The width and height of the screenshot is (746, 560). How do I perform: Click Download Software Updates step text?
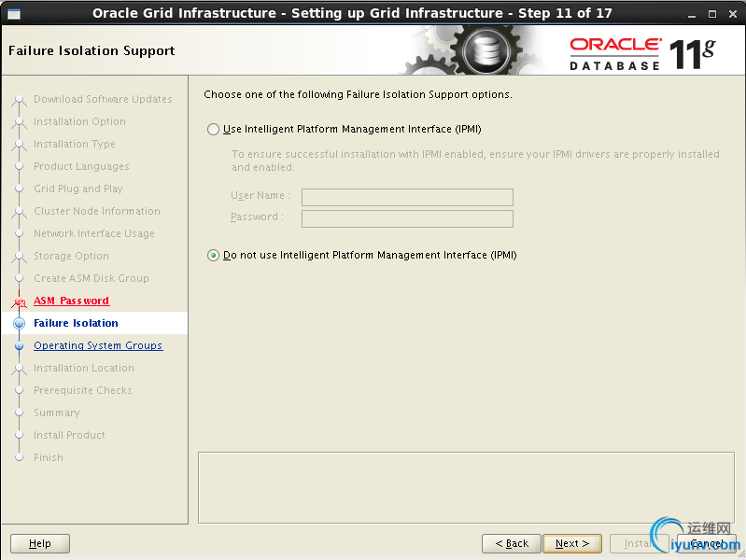tap(103, 99)
